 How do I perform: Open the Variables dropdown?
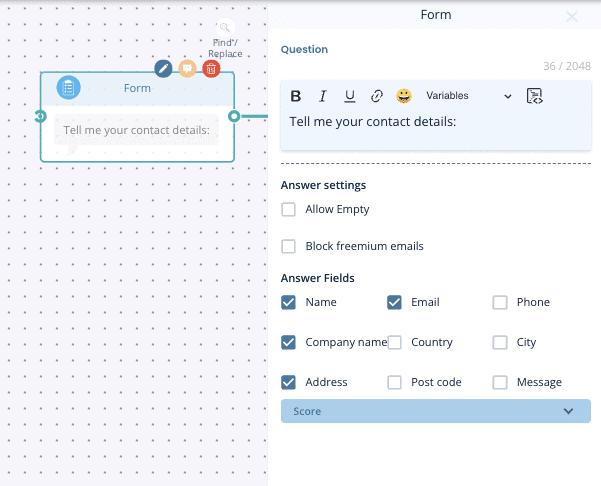(x=468, y=96)
